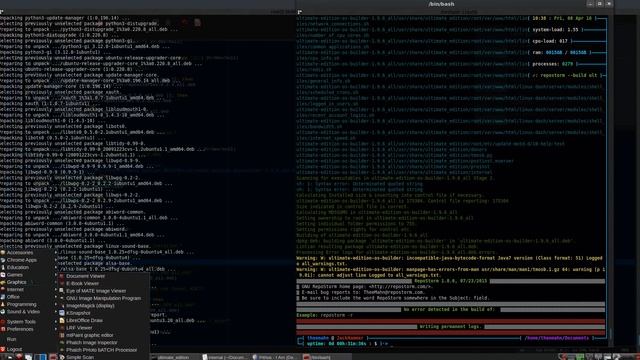Click the TheeMahn@repostorm.com email address
Screen dimensions: 640x360
pyautogui.click(x=393, y=292)
